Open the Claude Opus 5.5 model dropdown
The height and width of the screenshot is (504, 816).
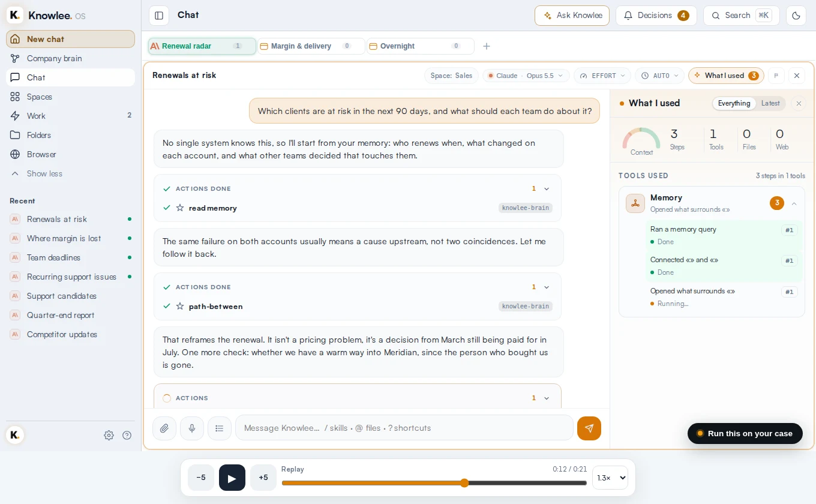[x=526, y=76]
